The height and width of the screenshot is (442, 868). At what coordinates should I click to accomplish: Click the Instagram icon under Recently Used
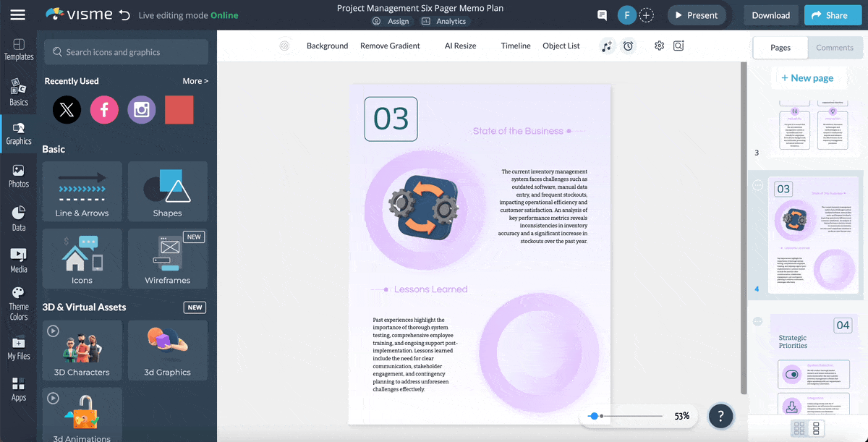141,109
